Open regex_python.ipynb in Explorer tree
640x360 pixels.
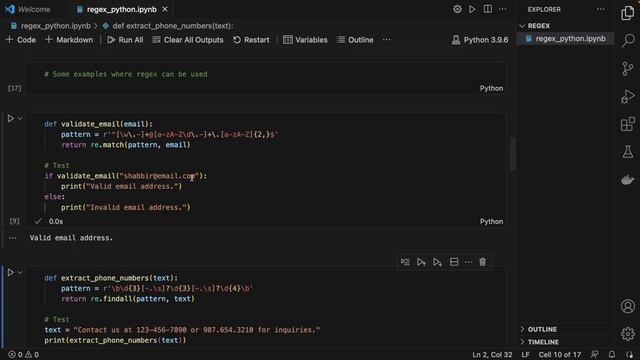click(566, 39)
